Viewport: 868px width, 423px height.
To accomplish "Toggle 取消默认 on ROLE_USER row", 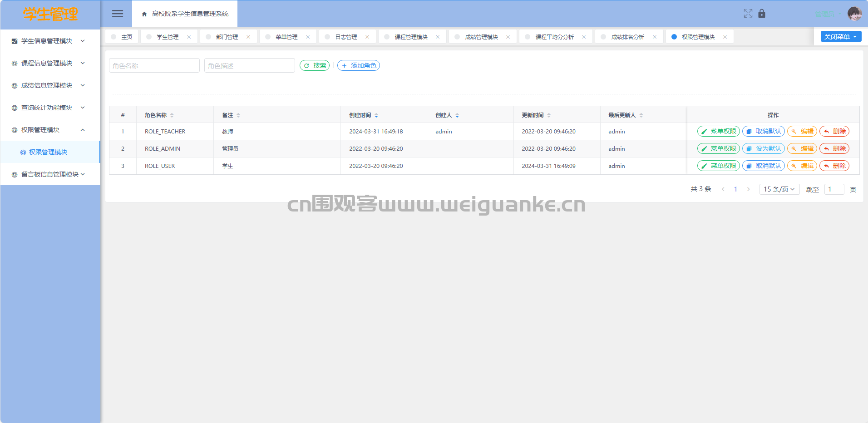I will tap(764, 166).
